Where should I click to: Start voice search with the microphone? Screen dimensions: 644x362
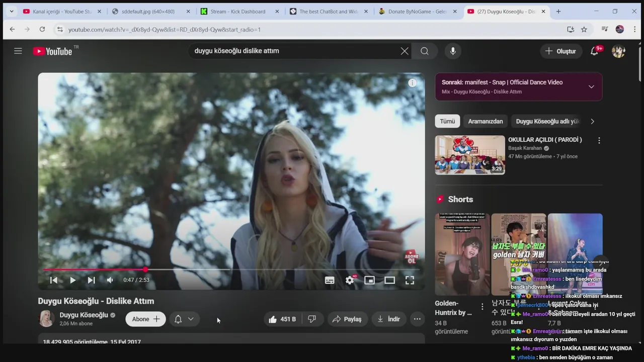pos(453,51)
